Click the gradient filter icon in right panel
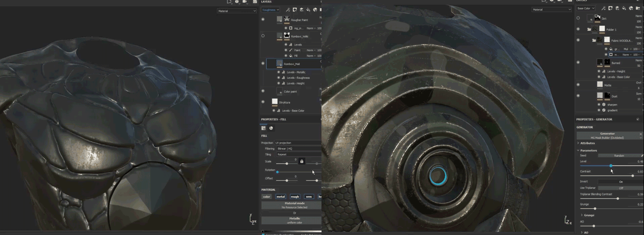This screenshot has height=235, width=644. coord(604,110)
